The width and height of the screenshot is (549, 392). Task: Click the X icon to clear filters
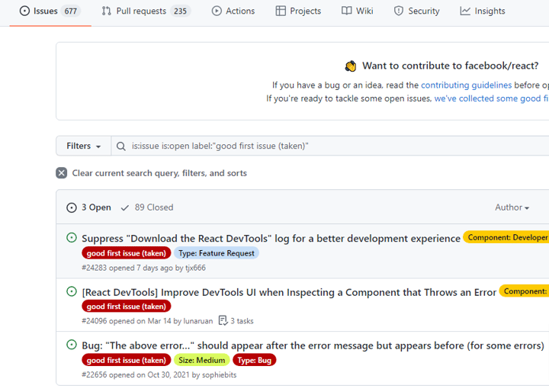61,173
